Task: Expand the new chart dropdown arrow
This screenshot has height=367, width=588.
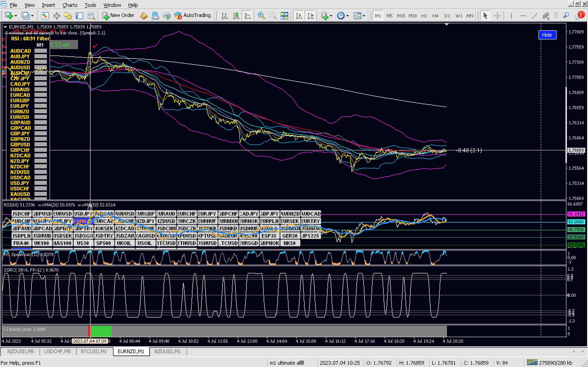Action: tap(16, 16)
